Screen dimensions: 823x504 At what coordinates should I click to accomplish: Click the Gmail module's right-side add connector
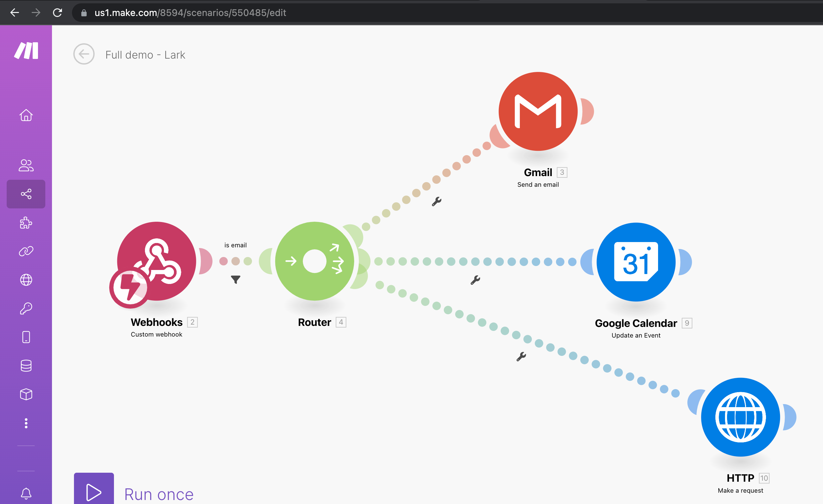click(x=587, y=112)
